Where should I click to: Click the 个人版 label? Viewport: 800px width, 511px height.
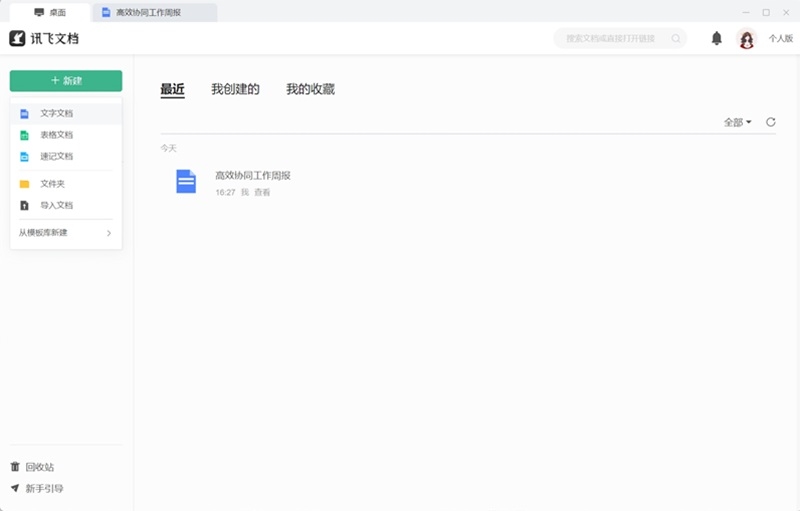781,39
